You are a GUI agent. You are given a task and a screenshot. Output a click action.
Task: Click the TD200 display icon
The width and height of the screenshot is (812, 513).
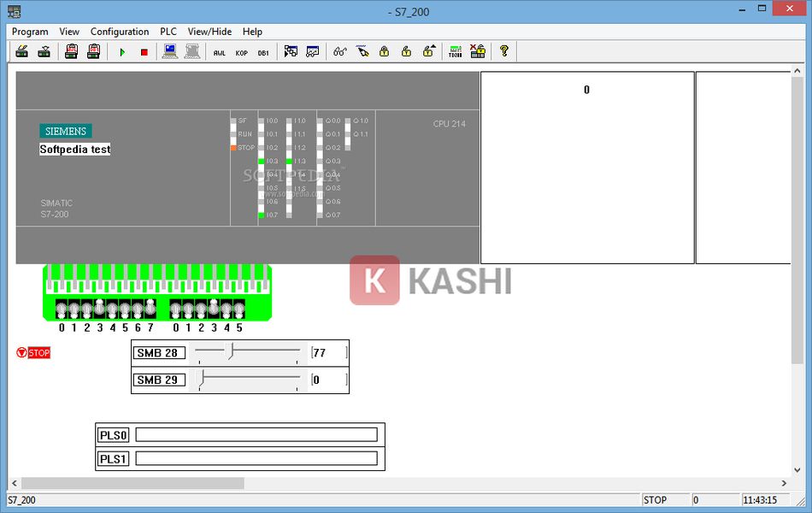pyautogui.click(x=456, y=52)
